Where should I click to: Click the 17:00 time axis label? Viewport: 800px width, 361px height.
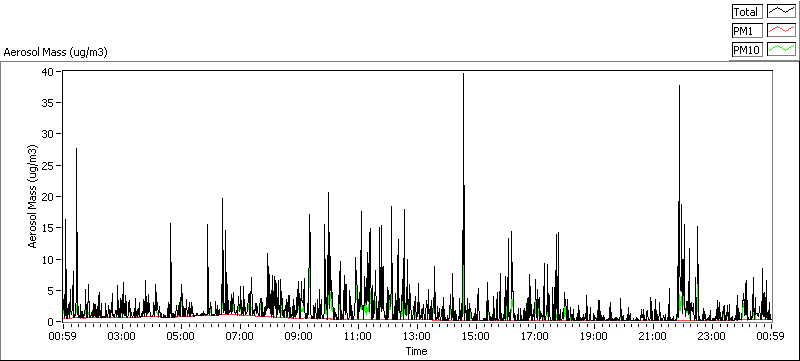(535, 336)
